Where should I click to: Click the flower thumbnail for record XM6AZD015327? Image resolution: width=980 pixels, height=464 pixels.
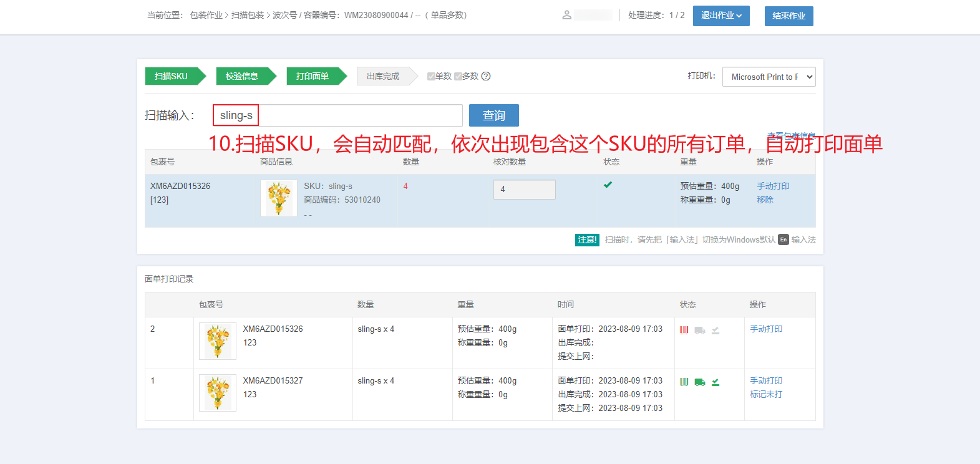pyautogui.click(x=218, y=393)
